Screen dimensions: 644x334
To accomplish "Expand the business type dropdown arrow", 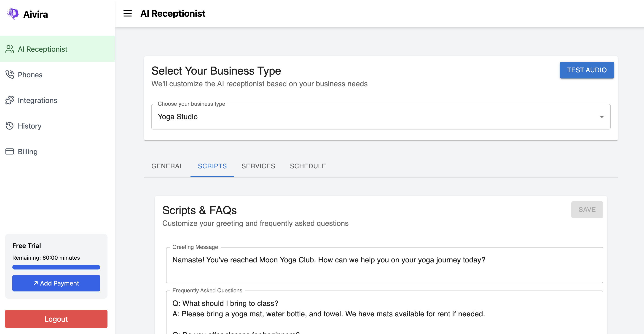I will point(602,117).
